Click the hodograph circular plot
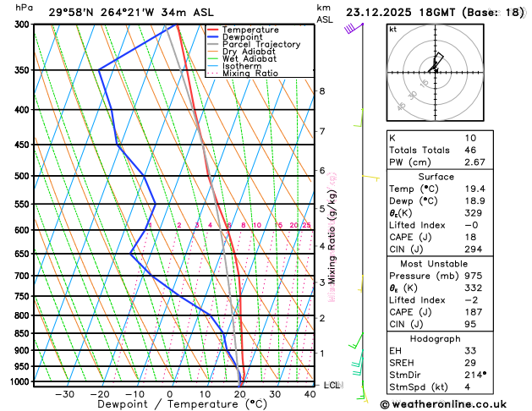Image resolution: width=532 pixels, height=411 pixels. point(436,73)
